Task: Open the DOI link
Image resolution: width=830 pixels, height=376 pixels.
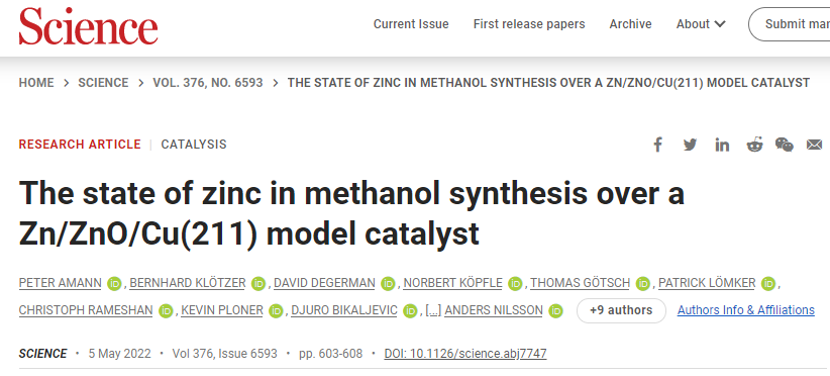Action: coord(465,353)
